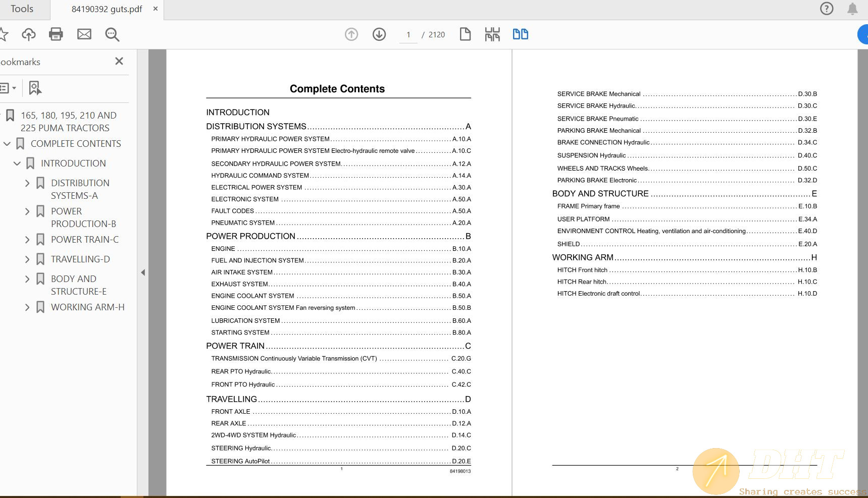The image size is (868, 498).
Task: Switch to the Tools tab
Action: pos(22,9)
